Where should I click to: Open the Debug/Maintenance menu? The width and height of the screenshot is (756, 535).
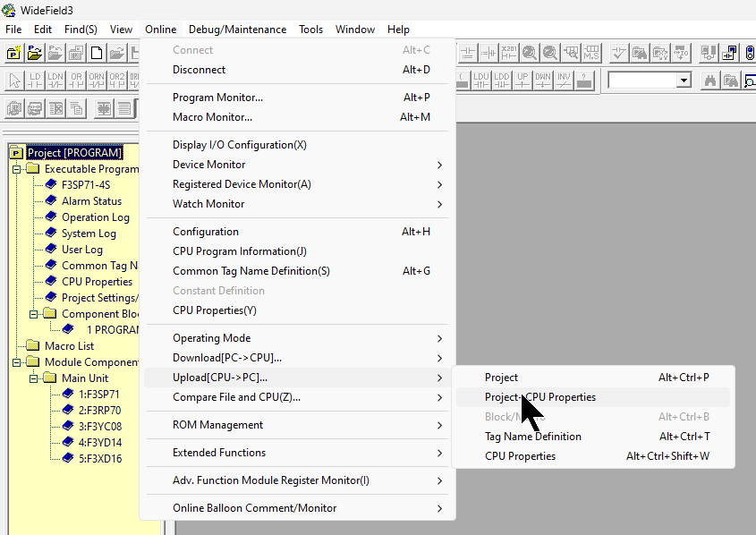coord(238,30)
